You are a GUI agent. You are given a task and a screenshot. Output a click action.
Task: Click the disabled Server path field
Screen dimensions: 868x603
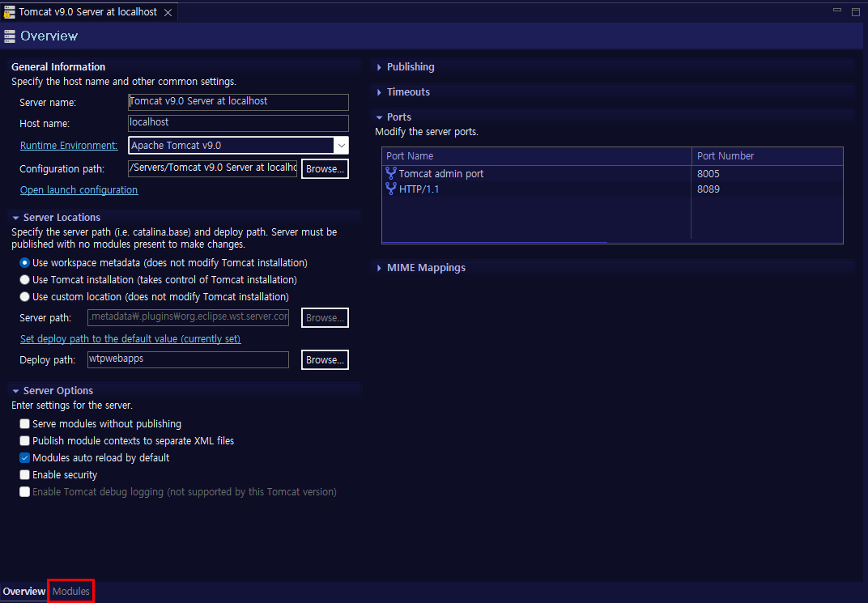tap(188, 317)
